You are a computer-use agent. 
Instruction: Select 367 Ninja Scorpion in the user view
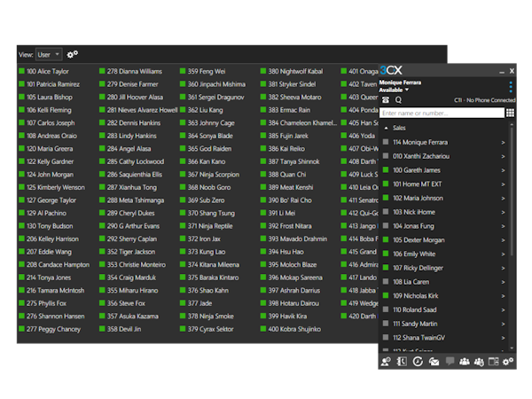pos(210,175)
